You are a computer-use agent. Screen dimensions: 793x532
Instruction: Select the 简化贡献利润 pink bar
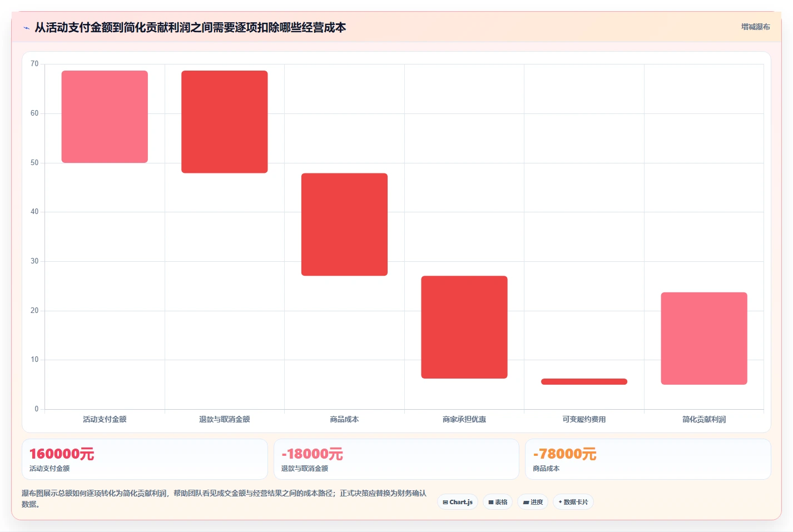point(704,339)
